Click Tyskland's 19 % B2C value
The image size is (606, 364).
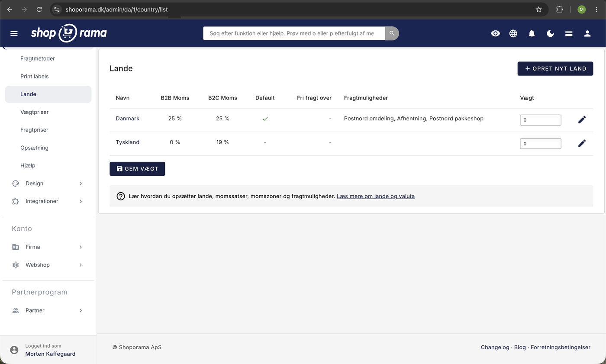coord(222,142)
